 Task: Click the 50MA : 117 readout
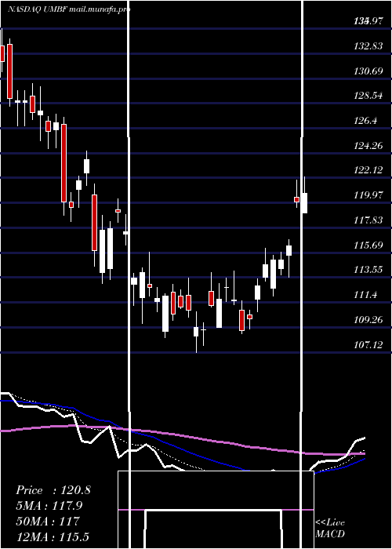point(48,522)
